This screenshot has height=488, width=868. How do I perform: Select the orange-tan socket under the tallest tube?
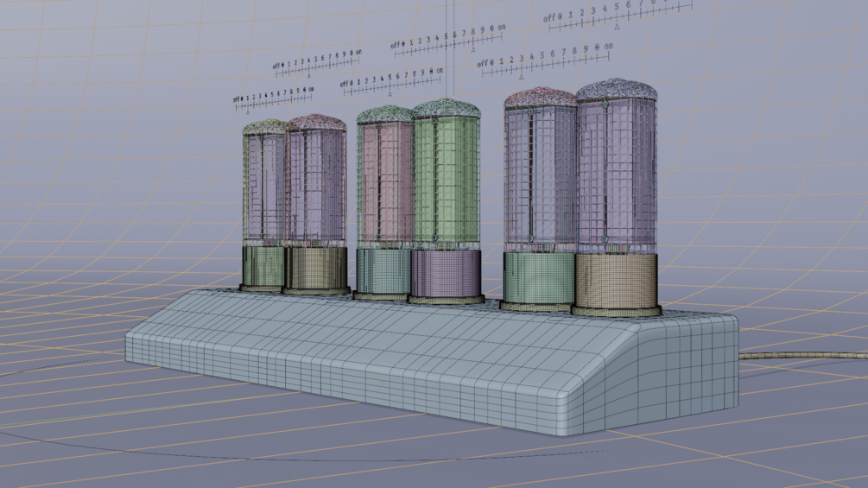(616, 281)
